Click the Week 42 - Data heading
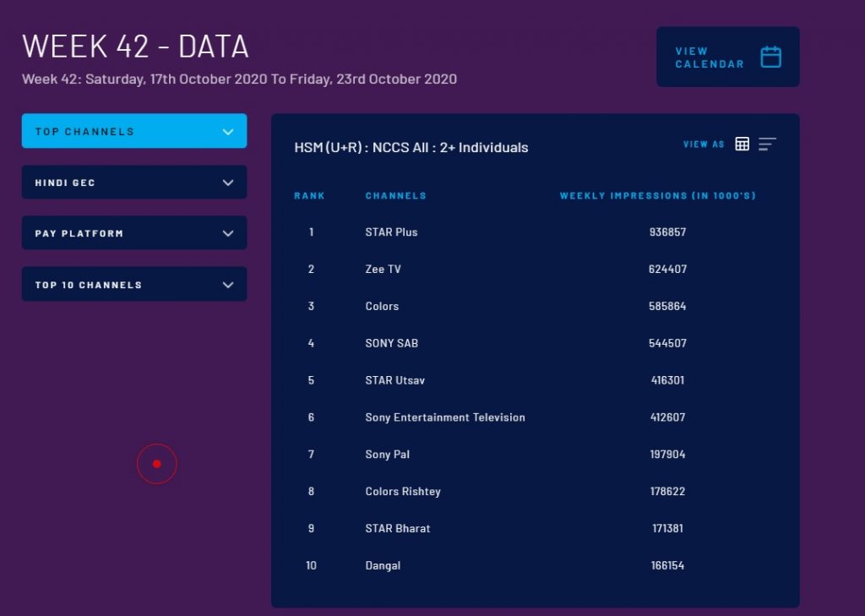This screenshot has width=865, height=616. pos(135,46)
